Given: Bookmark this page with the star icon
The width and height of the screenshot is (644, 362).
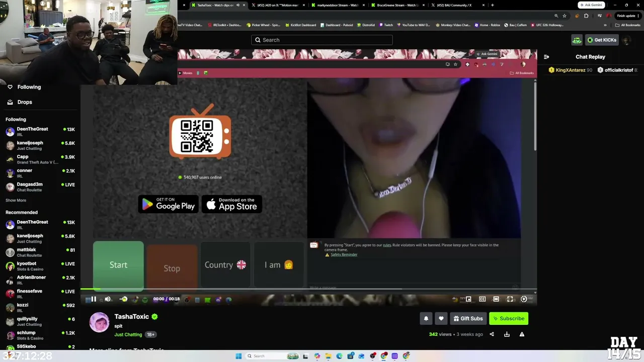Looking at the screenshot, I should 564,16.
